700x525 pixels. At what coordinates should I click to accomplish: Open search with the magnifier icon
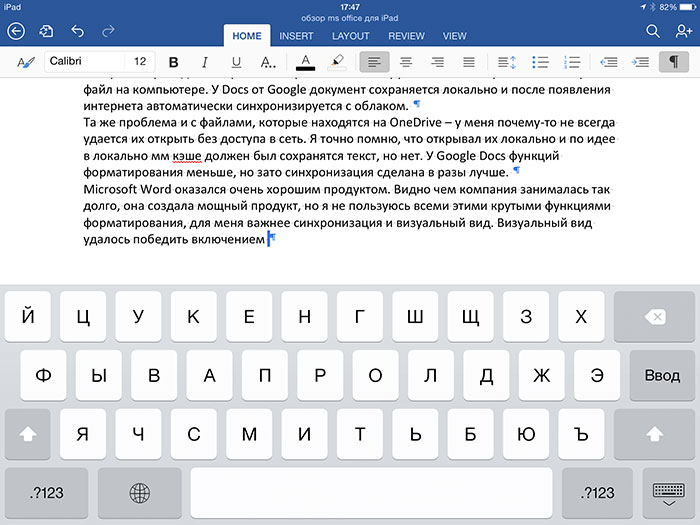[x=652, y=32]
